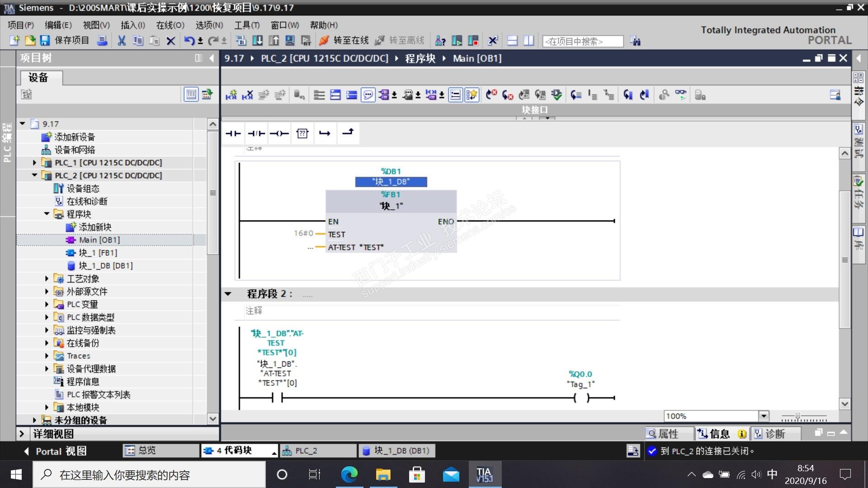Collapse the 程序段 2 network
The width and height of the screenshot is (868, 488).
228,294
